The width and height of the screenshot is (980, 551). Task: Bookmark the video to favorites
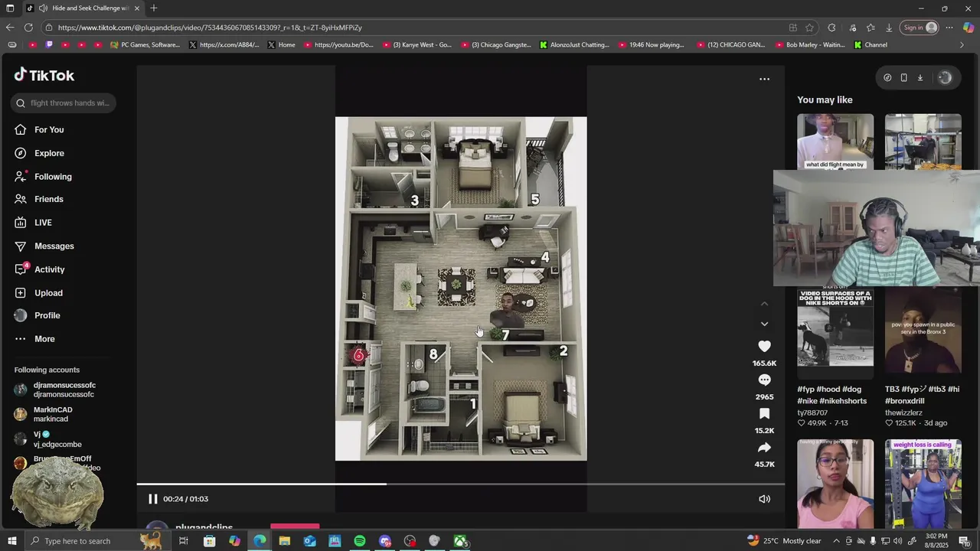[x=764, y=413]
